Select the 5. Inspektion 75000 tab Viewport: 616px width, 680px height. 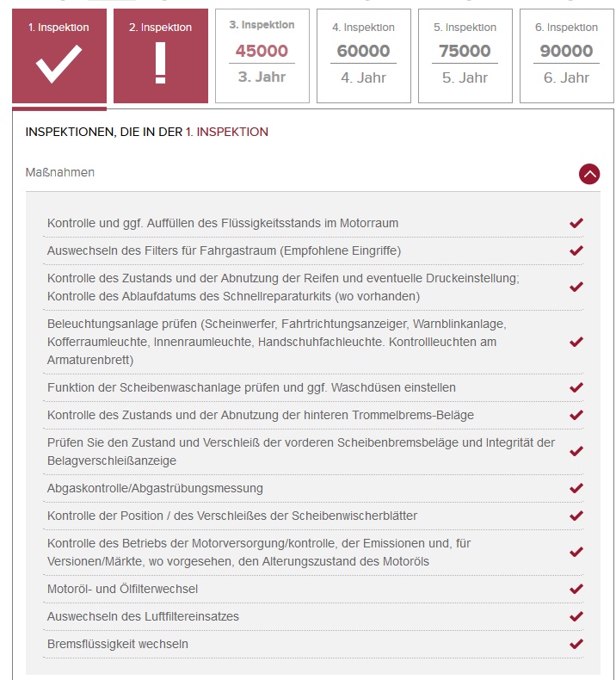(465, 56)
